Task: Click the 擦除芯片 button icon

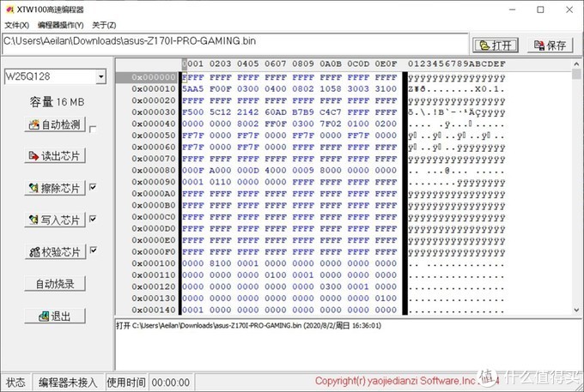Action: (x=33, y=188)
